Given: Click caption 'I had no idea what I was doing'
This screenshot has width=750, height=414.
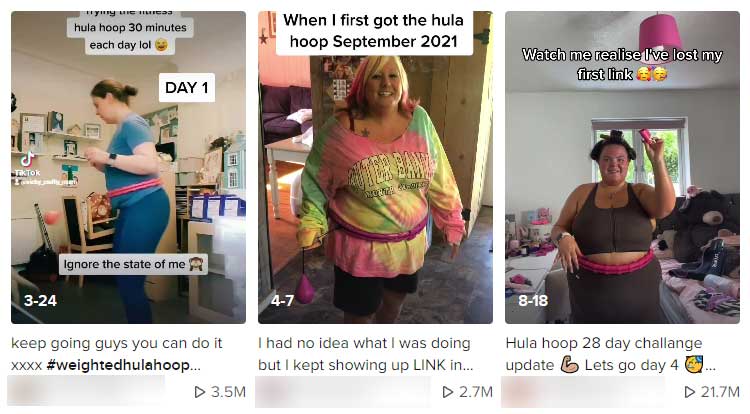Looking at the screenshot, I should pos(364,343).
